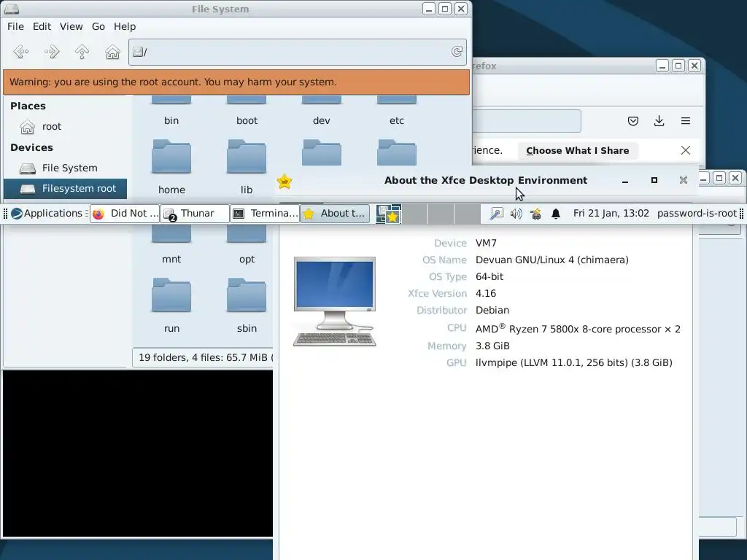747x560 pixels.
Task: Save to Pocket in Firefox toolbar
Action: click(632, 121)
